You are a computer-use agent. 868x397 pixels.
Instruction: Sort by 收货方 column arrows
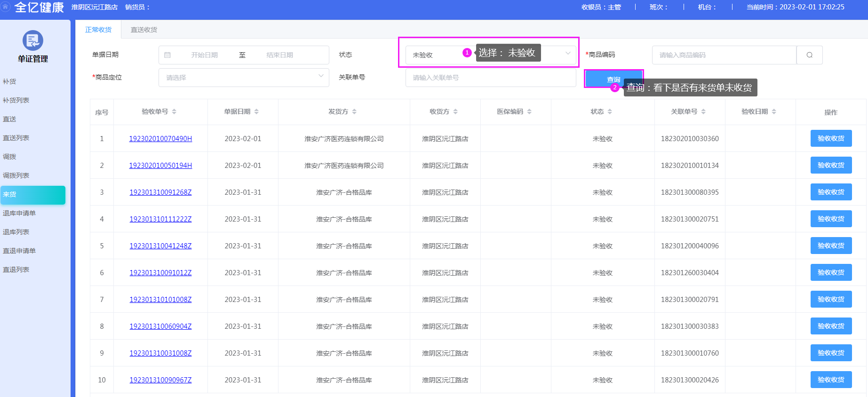coord(455,111)
